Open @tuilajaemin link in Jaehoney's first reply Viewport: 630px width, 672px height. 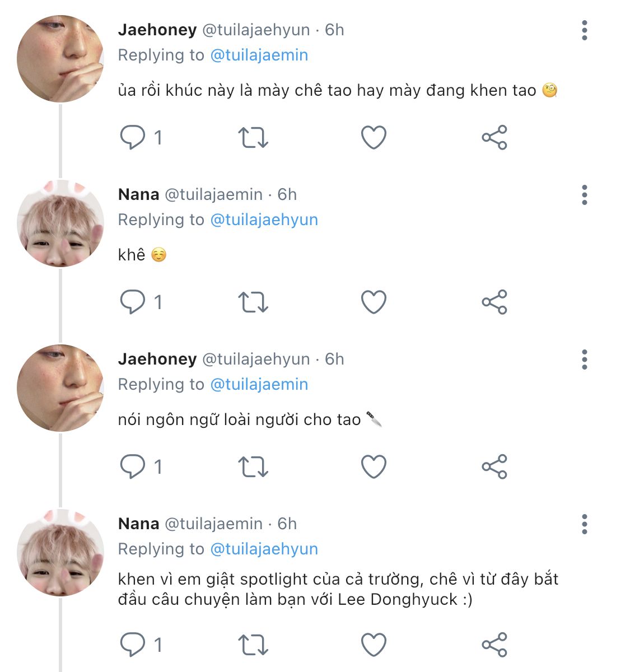[x=259, y=55]
